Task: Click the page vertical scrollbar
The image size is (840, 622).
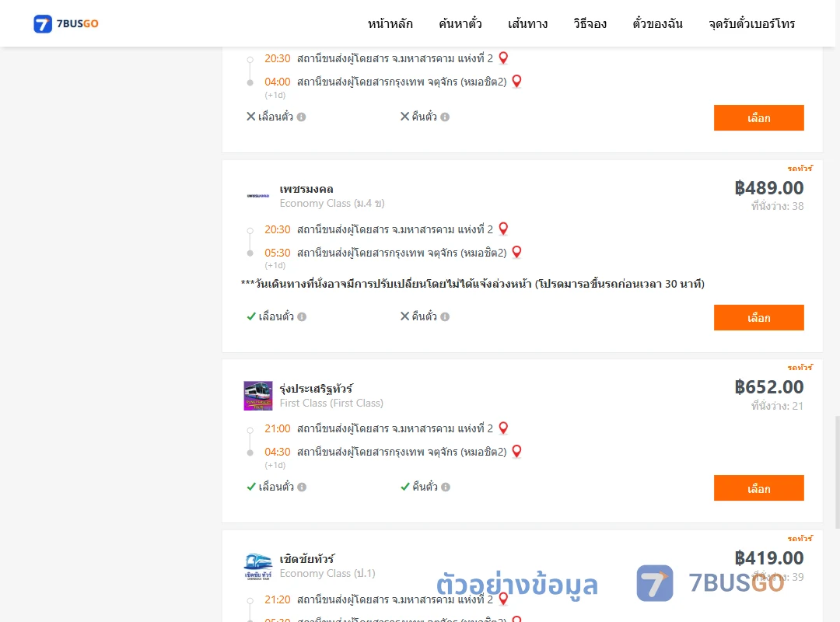Action: [x=837, y=471]
